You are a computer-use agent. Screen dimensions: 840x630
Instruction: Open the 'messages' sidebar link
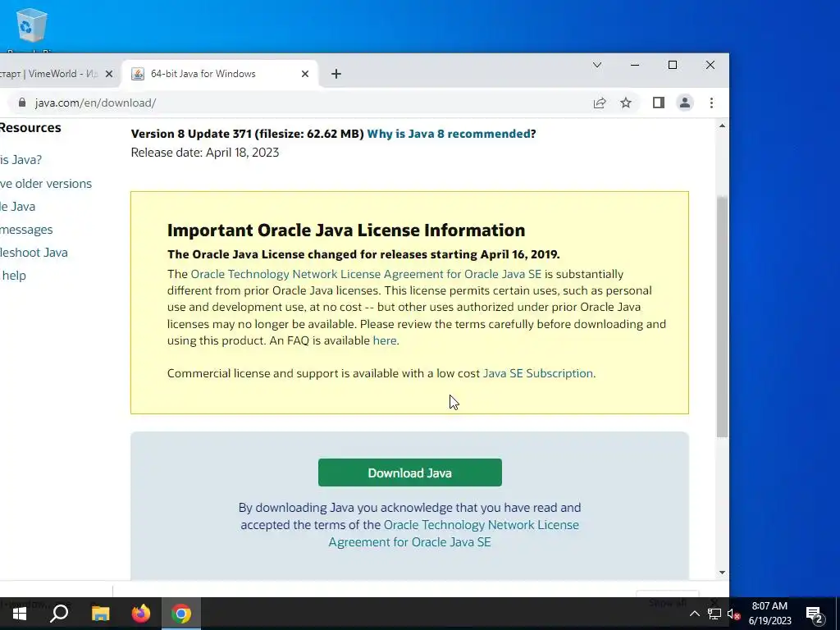[x=26, y=230]
